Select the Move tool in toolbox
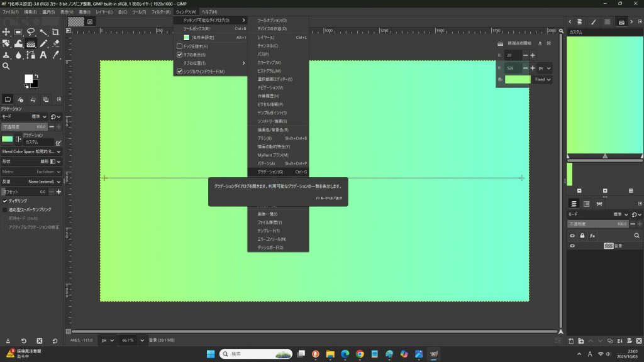Screen dimensions: 644x362 (6, 32)
